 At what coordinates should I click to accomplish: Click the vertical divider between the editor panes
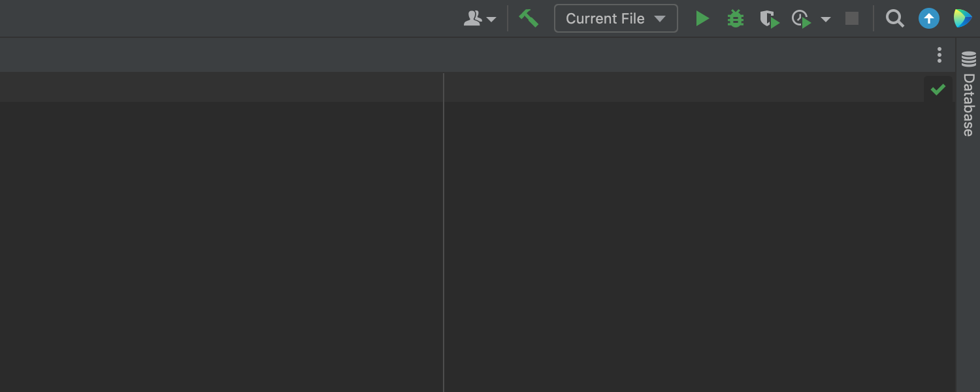[444, 229]
